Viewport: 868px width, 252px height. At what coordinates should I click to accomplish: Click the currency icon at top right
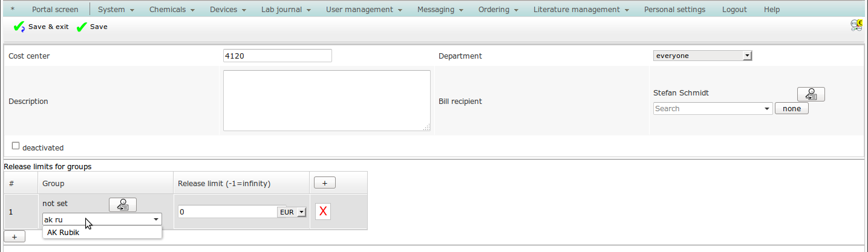(x=856, y=25)
